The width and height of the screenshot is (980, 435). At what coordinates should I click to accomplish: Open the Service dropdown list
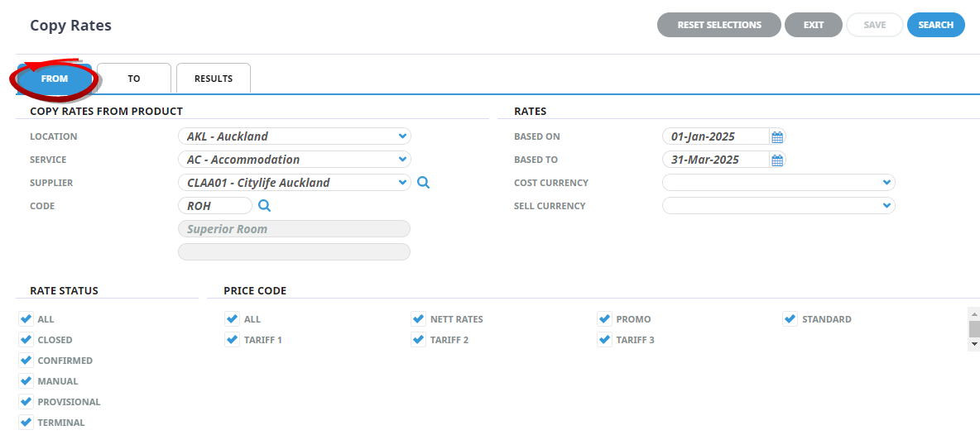coord(401,160)
